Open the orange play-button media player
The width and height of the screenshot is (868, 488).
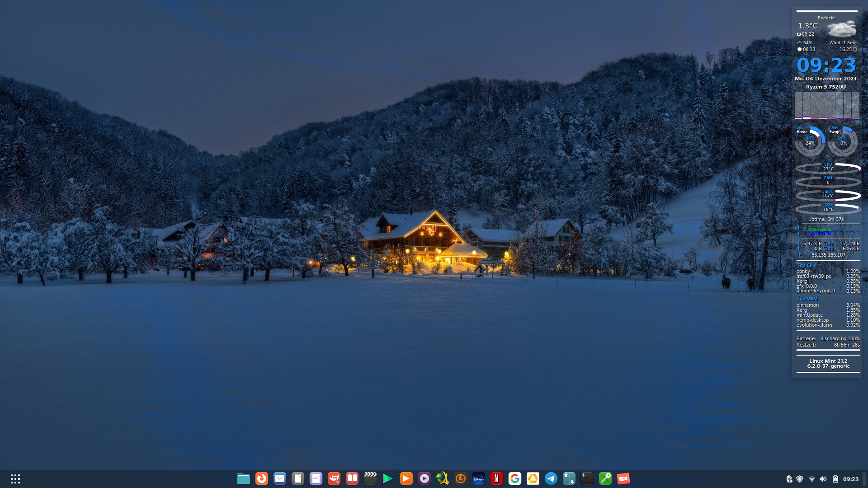point(406,479)
